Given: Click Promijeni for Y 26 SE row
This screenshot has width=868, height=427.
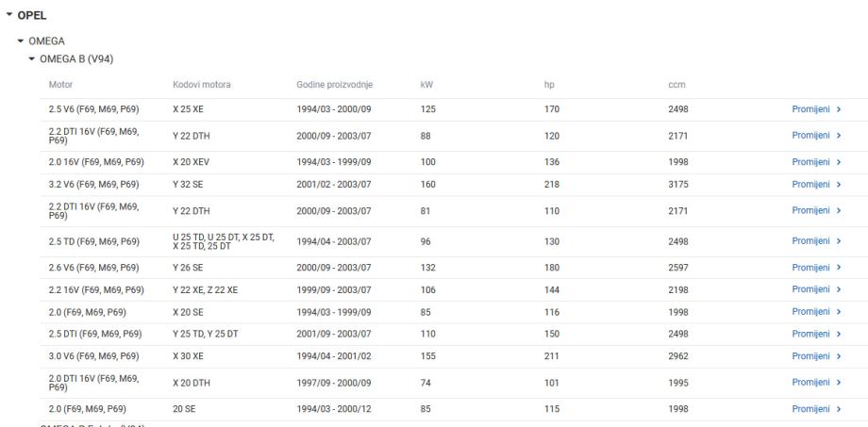Looking at the screenshot, I should (816, 268).
